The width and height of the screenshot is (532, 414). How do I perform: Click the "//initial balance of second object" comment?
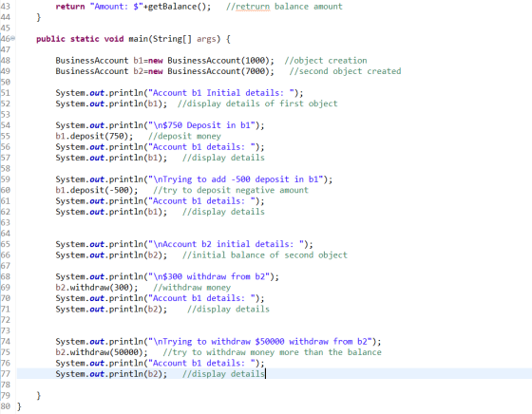pos(265,255)
